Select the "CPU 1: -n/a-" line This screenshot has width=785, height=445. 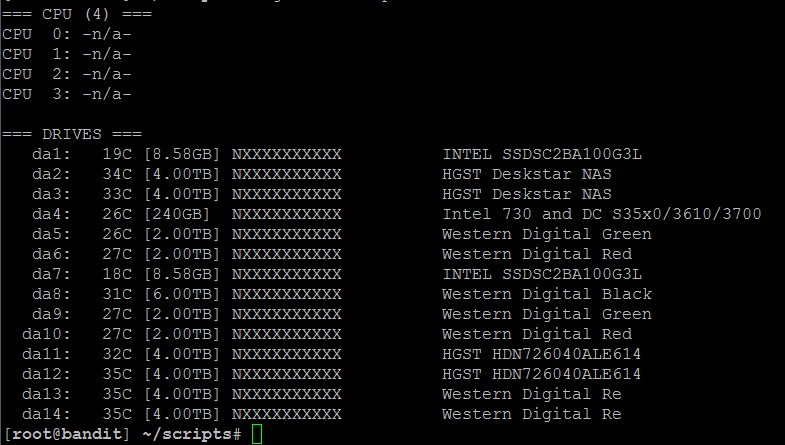point(67,54)
